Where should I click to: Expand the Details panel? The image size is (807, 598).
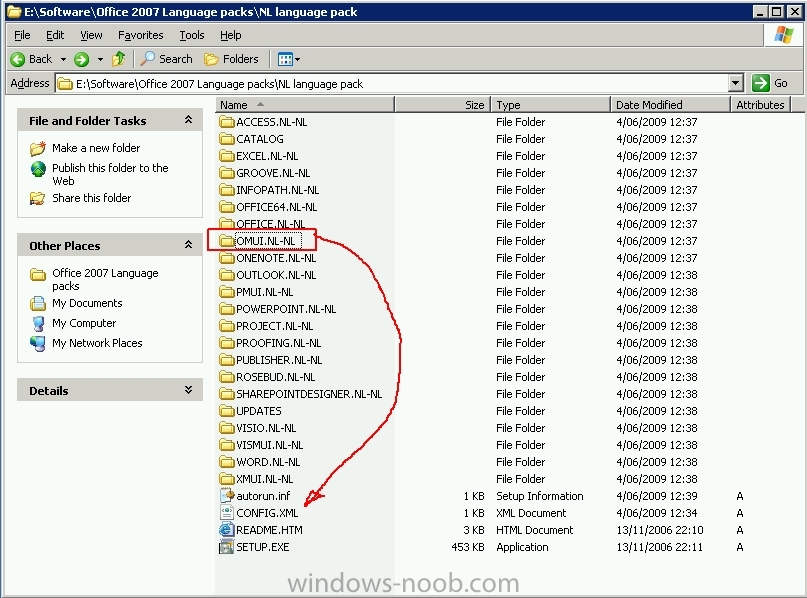click(x=188, y=390)
